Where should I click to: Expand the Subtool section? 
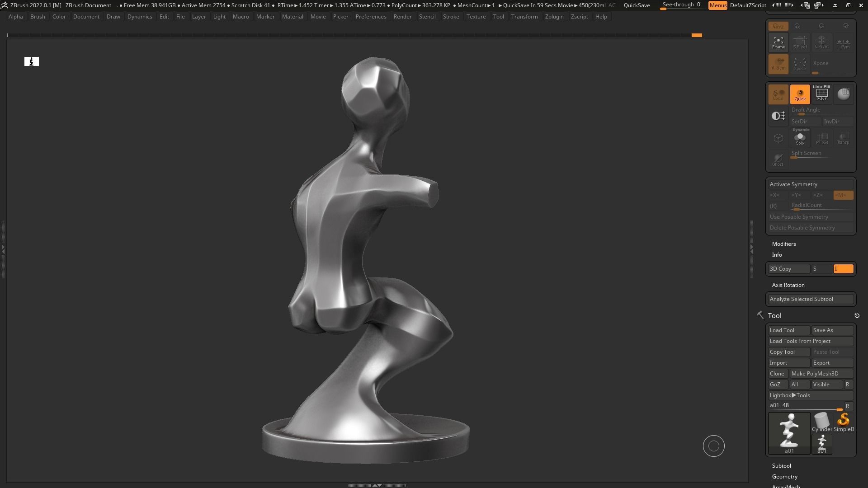781,466
